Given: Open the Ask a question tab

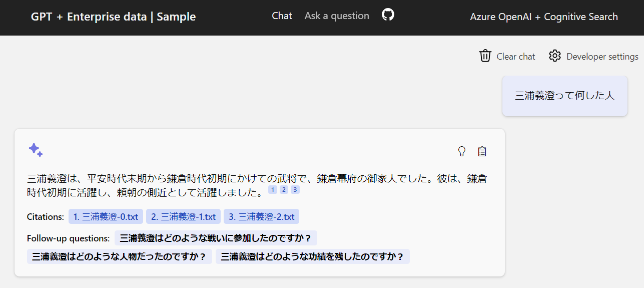Looking at the screenshot, I should pyautogui.click(x=337, y=16).
